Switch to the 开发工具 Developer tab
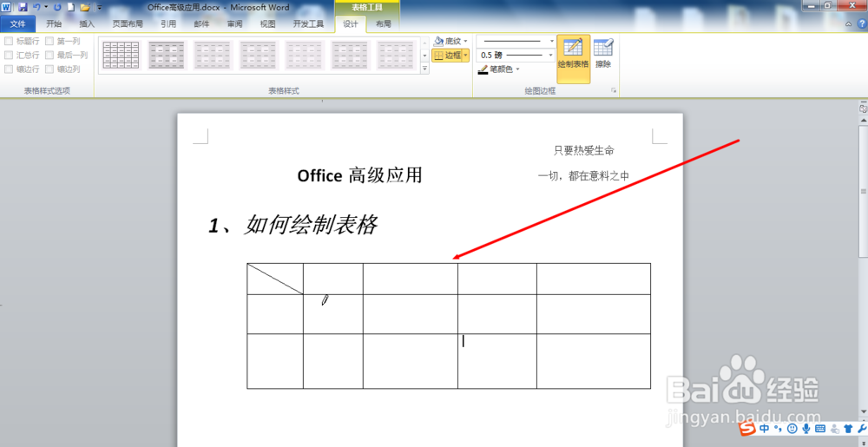This screenshot has height=447, width=868. click(x=308, y=23)
